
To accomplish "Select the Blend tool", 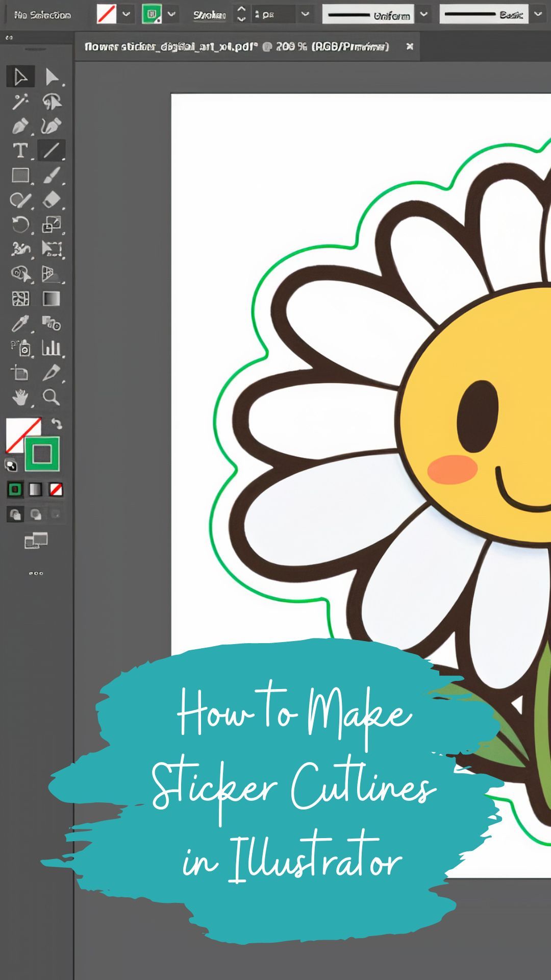I will click(51, 323).
